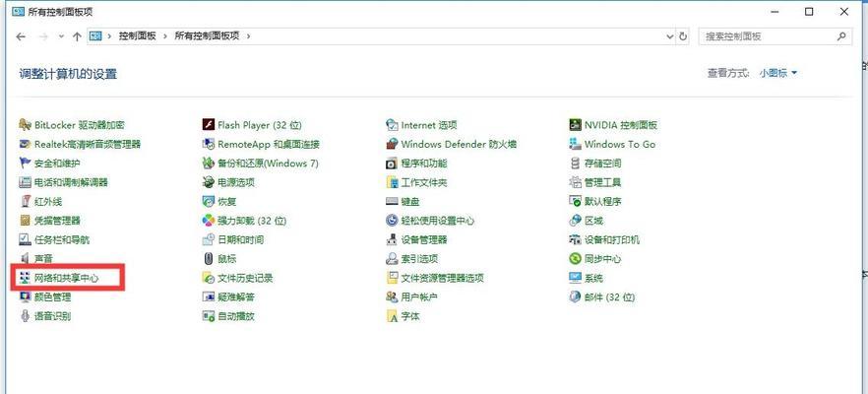
Task: Click the search magnifier button
Action: [x=841, y=36]
